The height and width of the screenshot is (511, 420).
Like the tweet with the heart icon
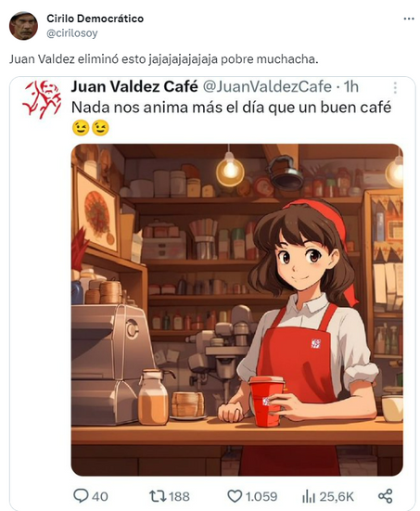[235, 496]
